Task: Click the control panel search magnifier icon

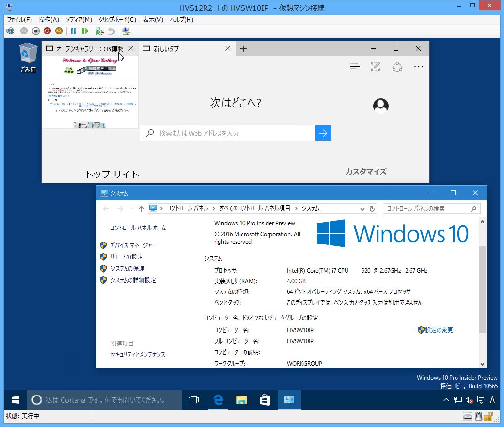Action: 473,209
